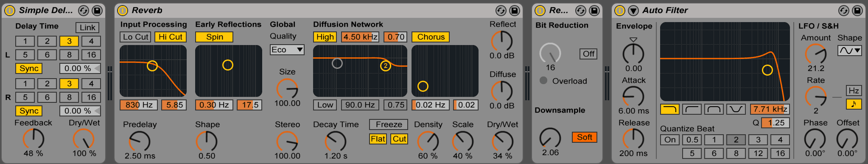
Task: Select left delay beat division 8
Action: 69,55
